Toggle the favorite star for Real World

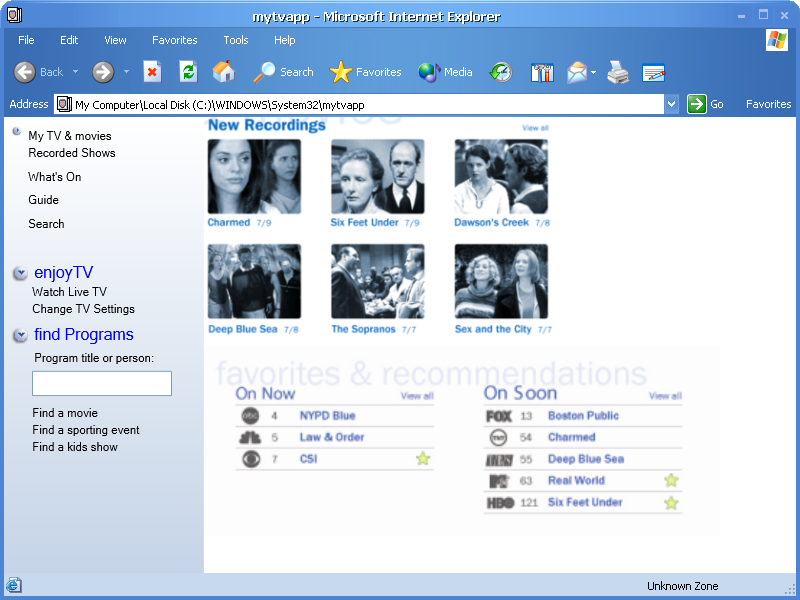click(671, 481)
